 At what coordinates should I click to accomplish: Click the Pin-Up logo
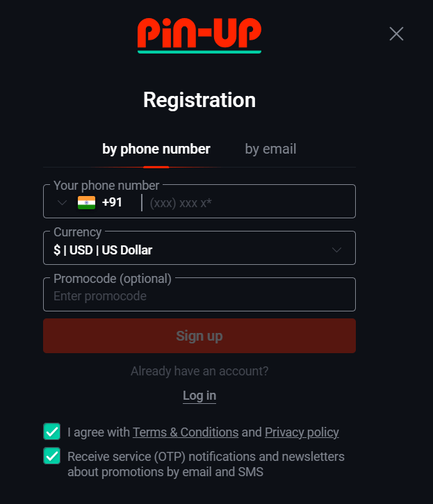pos(199,34)
